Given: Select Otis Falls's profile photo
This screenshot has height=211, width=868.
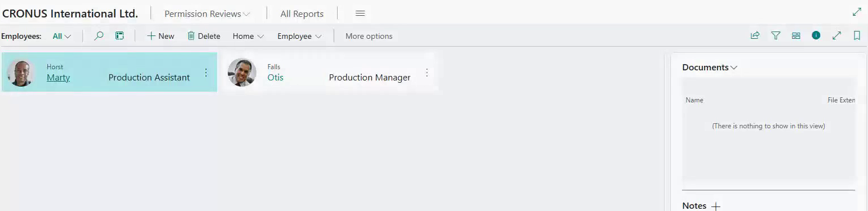Looking at the screenshot, I should 242,73.
